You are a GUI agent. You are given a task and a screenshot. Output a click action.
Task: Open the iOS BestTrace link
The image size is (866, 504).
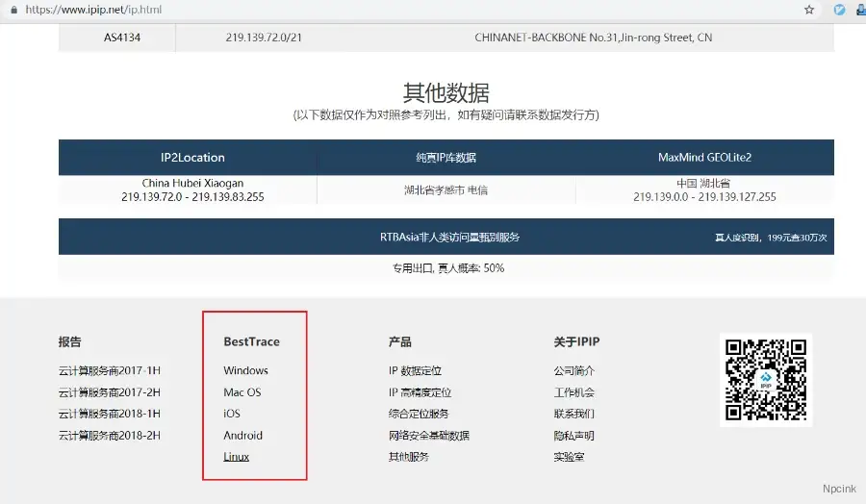point(231,414)
